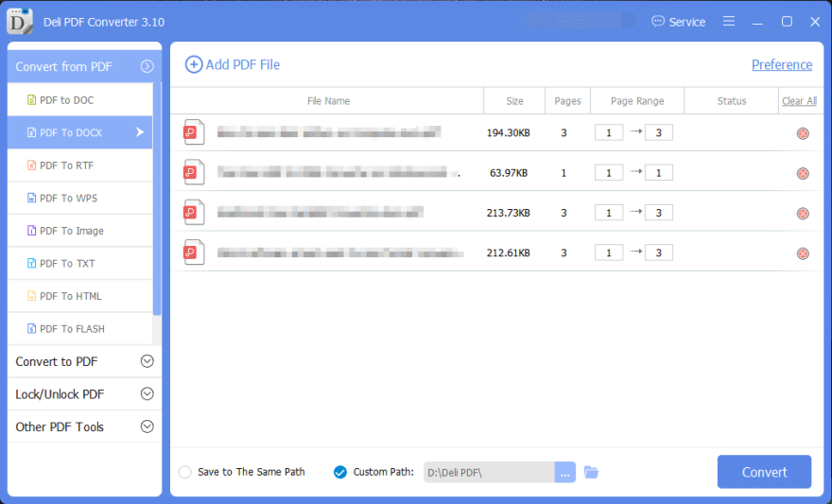Collapse the Convert from PDF section
Image resolution: width=832 pixels, height=504 pixels.
point(147,66)
